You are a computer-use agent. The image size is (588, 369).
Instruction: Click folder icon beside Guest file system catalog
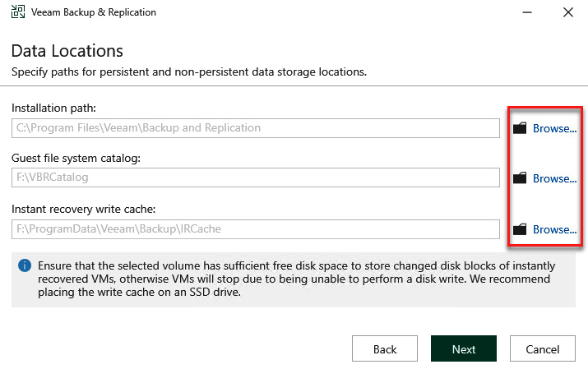[x=520, y=178]
